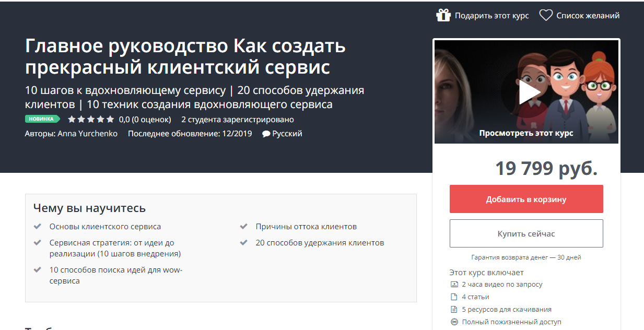The height and width of the screenshot is (330, 644).
Task: Click the video icon beside '2 часа видео'
Action: click(x=454, y=285)
